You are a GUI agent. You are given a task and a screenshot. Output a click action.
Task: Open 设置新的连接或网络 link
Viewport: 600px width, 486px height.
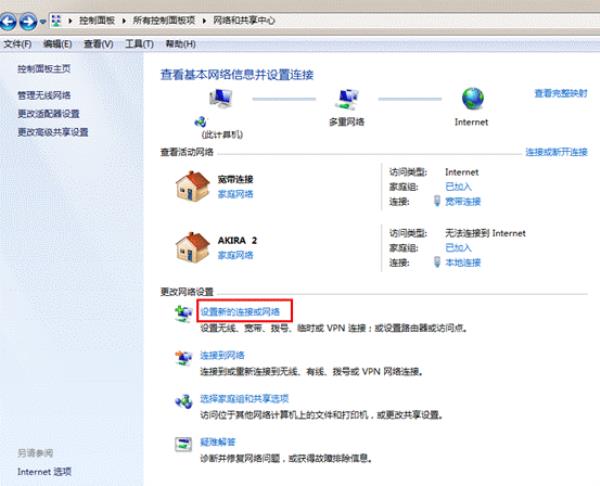[x=240, y=311]
